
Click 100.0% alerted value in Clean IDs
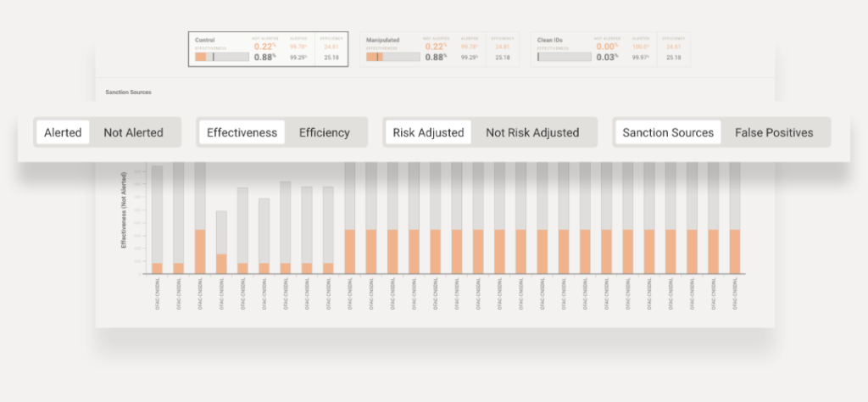click(641, 47)
